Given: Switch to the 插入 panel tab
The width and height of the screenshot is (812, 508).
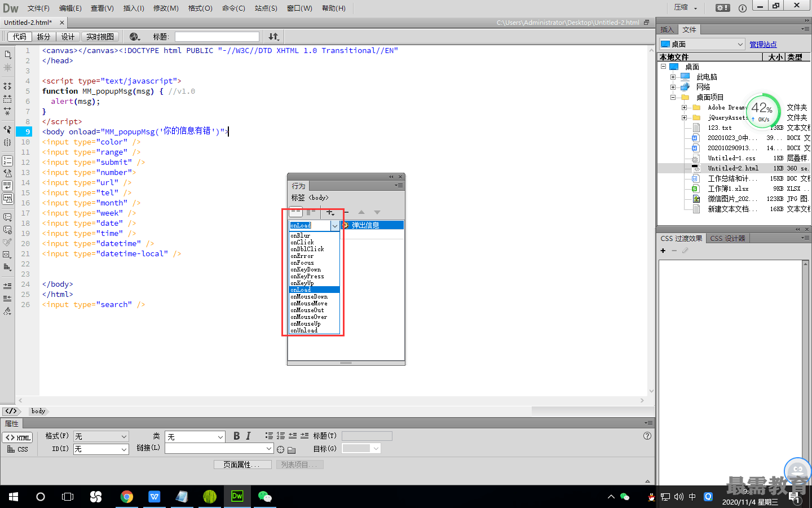Looking at the screenshot, I should [x=667, y=29].
